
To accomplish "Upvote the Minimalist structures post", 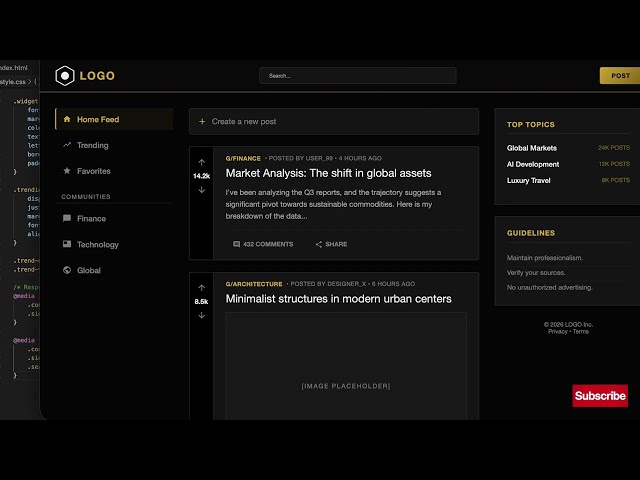I will coord(202,288).
